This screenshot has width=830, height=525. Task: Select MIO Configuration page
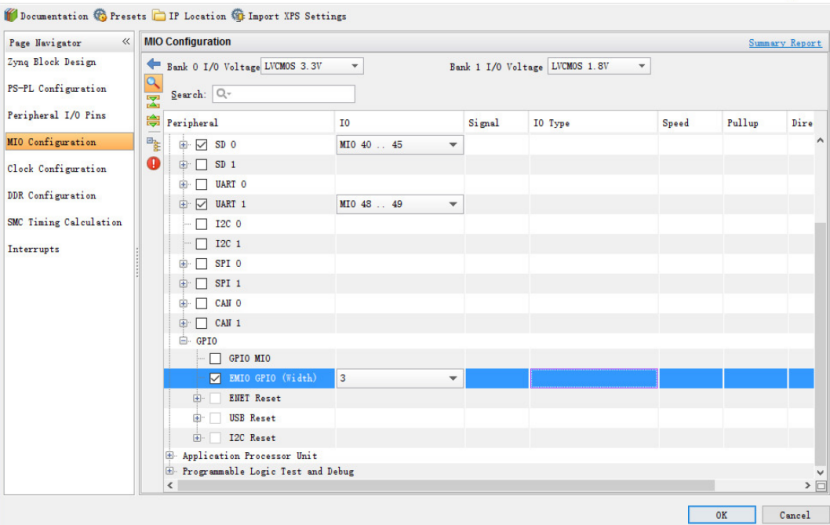69,142
